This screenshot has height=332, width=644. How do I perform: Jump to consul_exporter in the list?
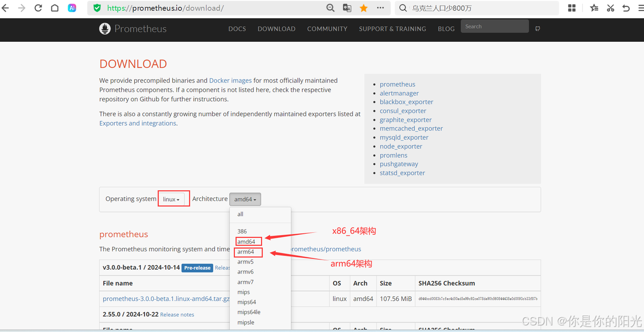pyautogui.click(x=403, y=111)
